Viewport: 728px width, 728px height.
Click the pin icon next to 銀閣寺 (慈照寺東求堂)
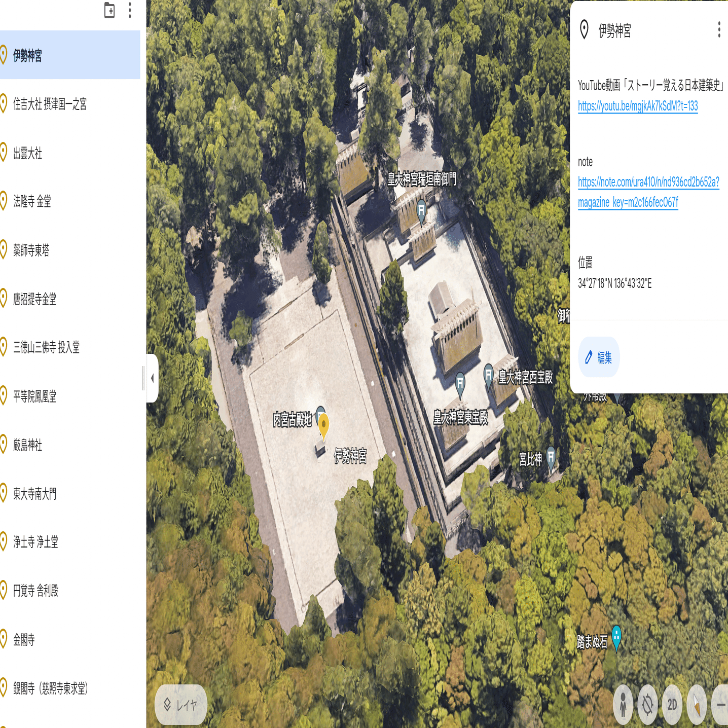coord(3,688)
